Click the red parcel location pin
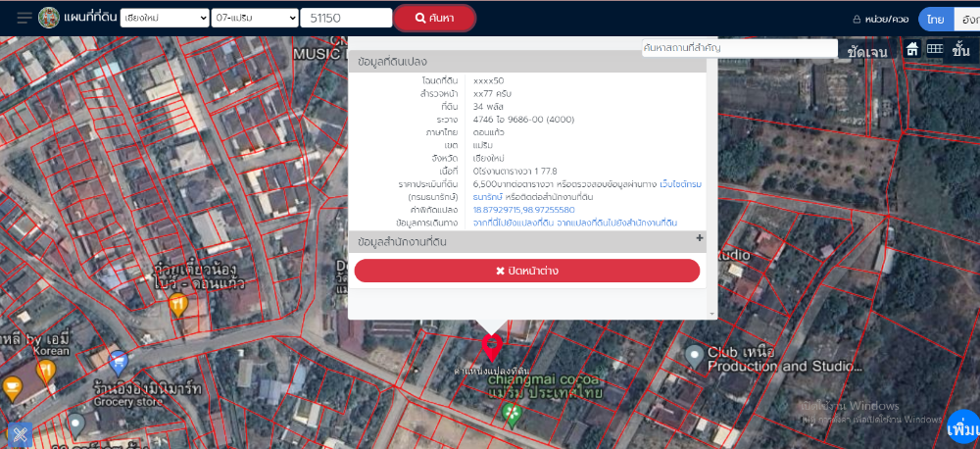The width and height of the screenshot is (980, 449). [x=492, y=347]
